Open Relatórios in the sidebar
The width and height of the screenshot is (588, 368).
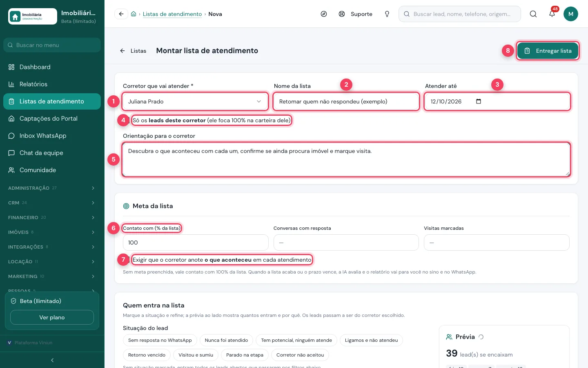pos(52,84)
